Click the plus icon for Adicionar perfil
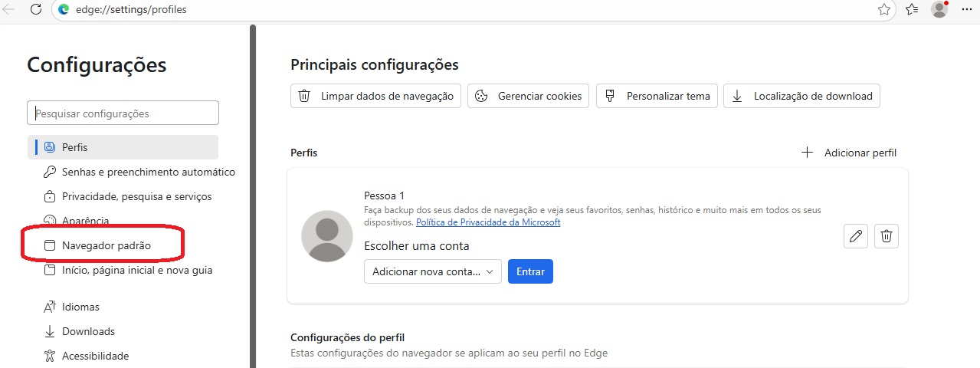The image size is (980, 368). 807,153
